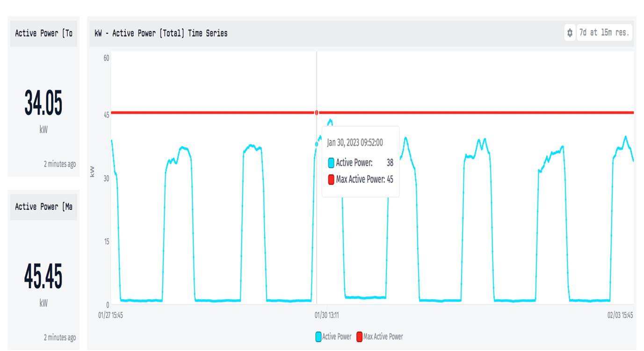Click the 34.05 kW value readout

43,104
